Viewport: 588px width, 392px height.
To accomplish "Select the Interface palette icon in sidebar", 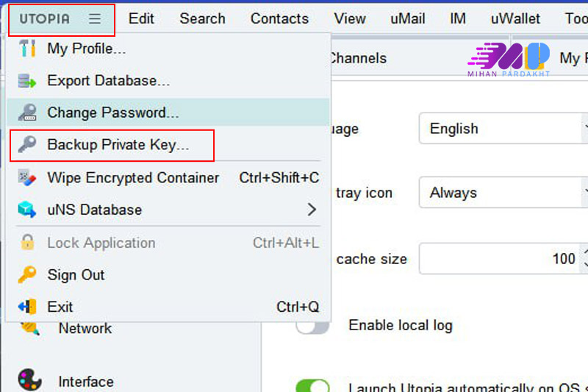I will (30, 380).
